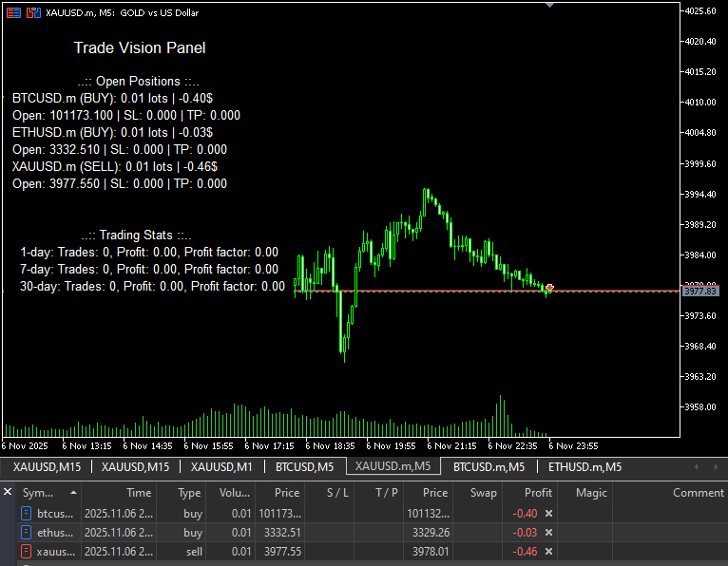The height and width of the screenshot is (566, 728).
Task: Click the current price label 3977.83
Action: (x=700, y=291)
